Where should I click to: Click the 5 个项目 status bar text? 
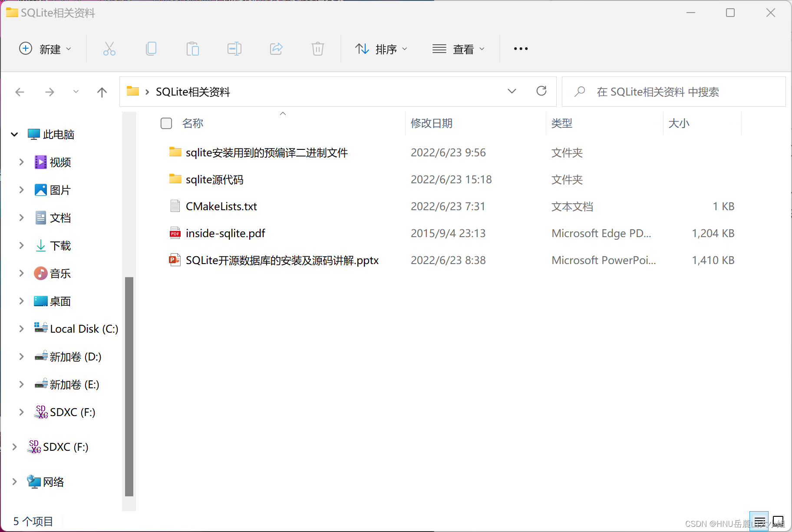pos(33,521)
